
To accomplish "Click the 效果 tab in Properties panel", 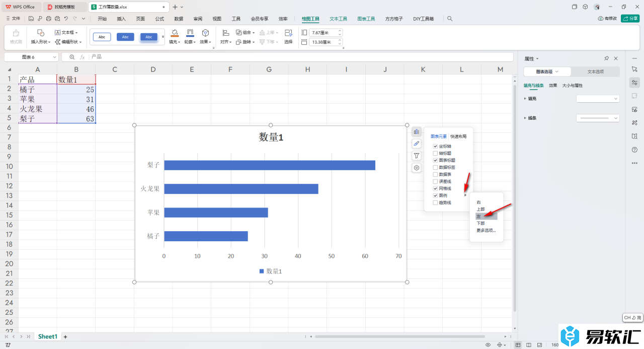I will 553,86.
